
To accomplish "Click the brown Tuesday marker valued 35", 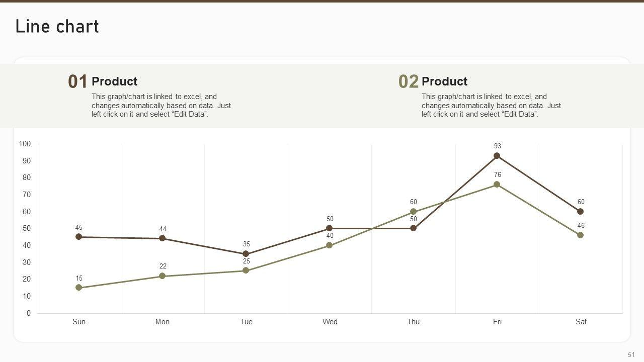I will [x=246, y=254].
